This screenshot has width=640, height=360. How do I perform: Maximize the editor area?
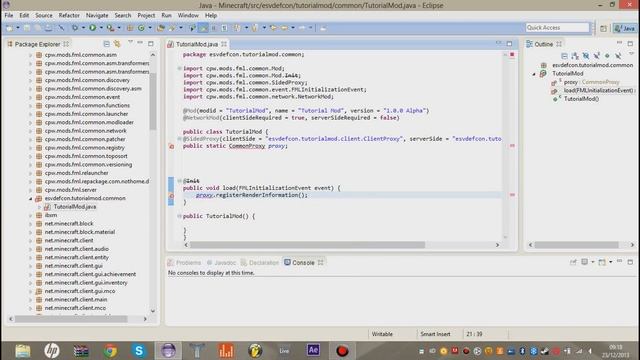pyautogui.click(x=509, y=43)
